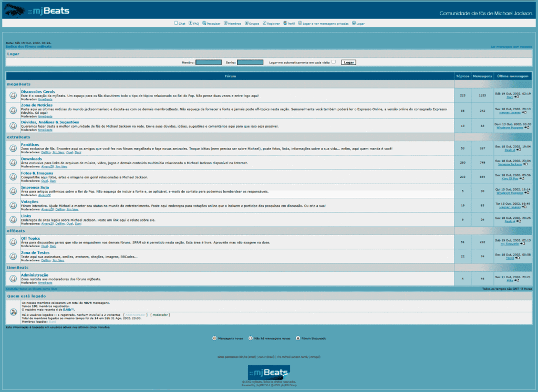Screen dimensions: 538x392
Task: Open the Imprensa Suja forum
Action: point(35,187)
